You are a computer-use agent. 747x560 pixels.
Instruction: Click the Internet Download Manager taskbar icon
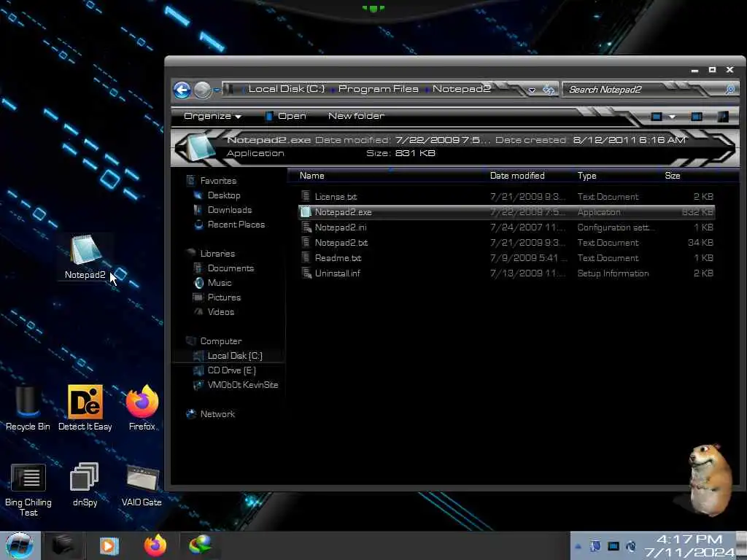click(200, 545)
